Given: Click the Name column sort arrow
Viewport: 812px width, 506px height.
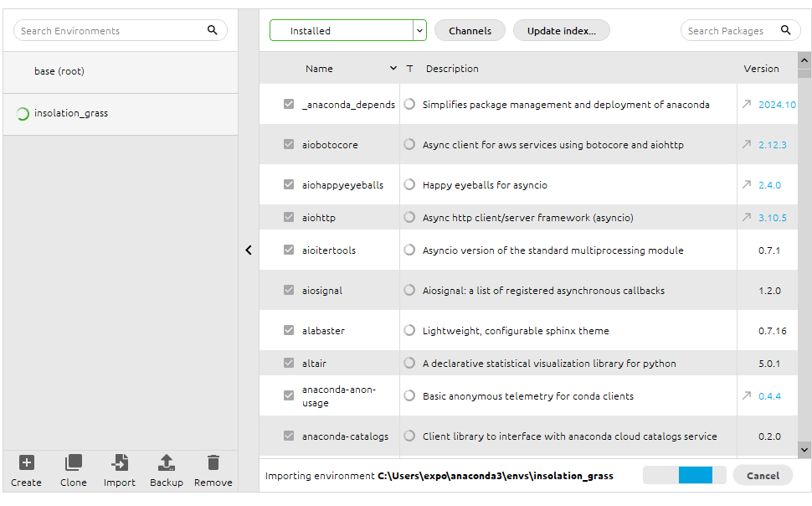Looking at the screenshot, I should pos(393,69).
